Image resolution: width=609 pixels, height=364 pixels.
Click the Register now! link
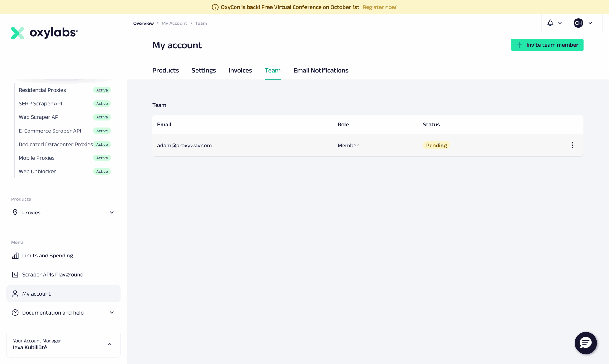(x=380, y=7)
